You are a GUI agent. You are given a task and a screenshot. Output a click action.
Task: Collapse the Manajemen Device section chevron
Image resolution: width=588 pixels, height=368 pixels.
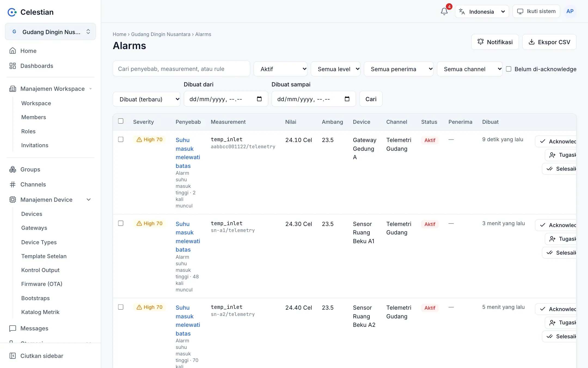(x=88, y=200)
